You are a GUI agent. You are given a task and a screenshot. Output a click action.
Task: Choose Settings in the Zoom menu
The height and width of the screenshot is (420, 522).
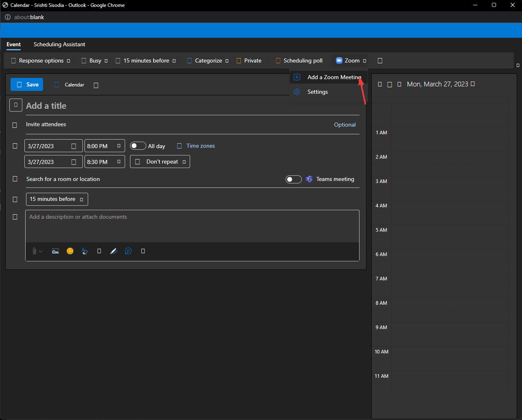coord(329,92)
